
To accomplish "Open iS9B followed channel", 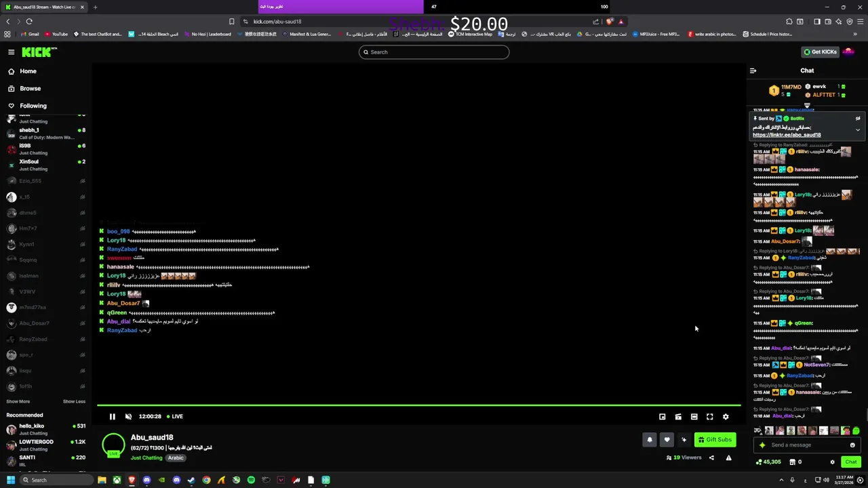I will [x=45, y=149].
